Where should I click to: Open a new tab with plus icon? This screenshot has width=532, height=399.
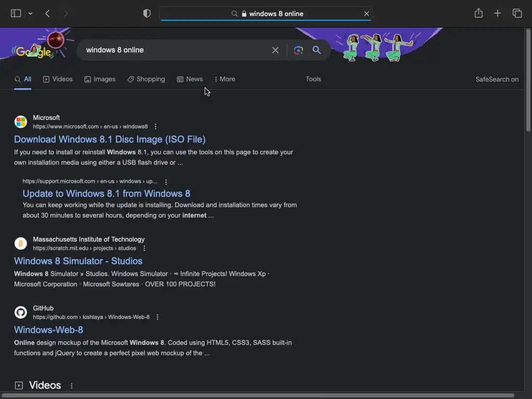coord(497,13)
